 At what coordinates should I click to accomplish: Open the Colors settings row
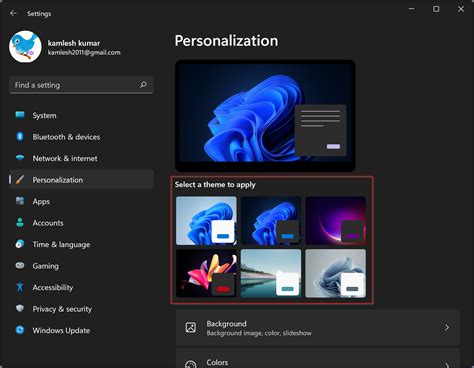point(318,358)
